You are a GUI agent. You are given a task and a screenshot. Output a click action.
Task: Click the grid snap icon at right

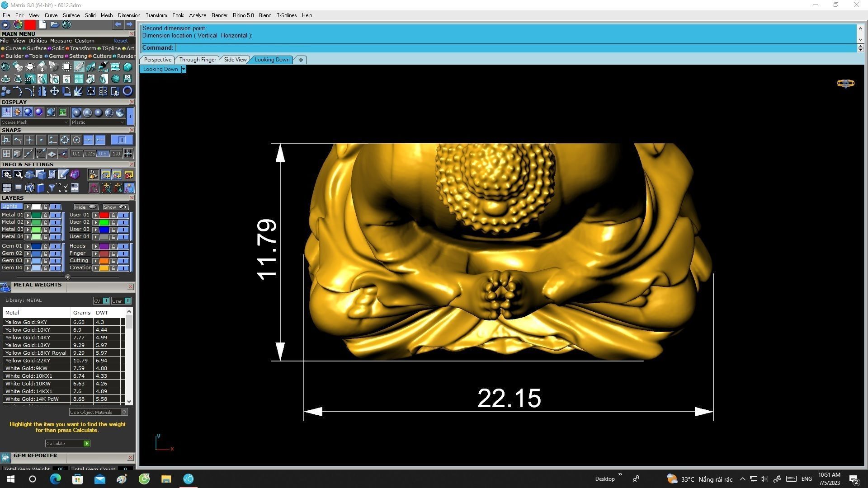tap(128, 154)
